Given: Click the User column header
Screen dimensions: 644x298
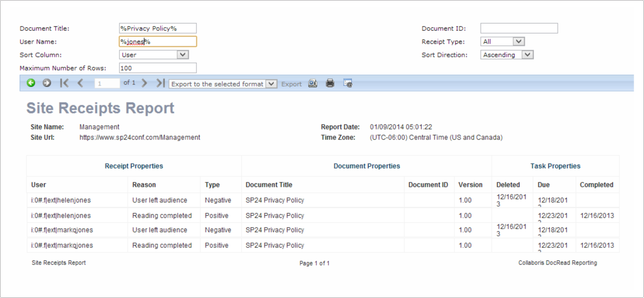Looking at the screenshot, I should (38, 185).
